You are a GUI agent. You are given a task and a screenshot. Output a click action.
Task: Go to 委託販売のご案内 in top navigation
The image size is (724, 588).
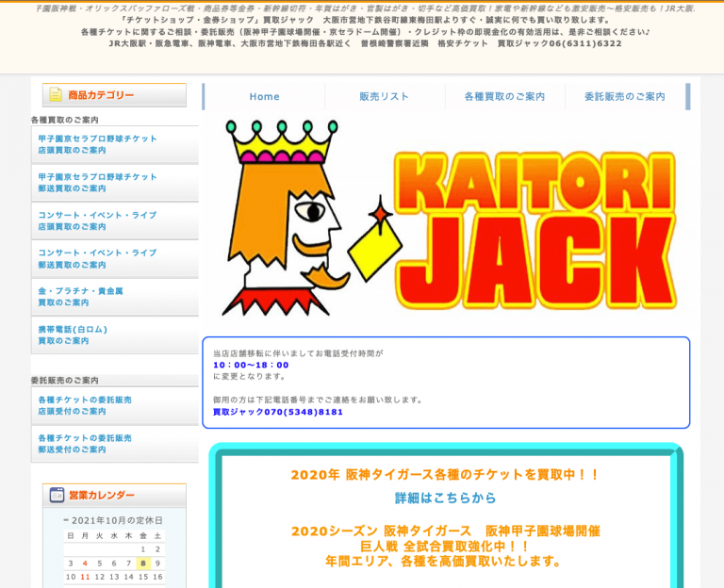[624, 96]
